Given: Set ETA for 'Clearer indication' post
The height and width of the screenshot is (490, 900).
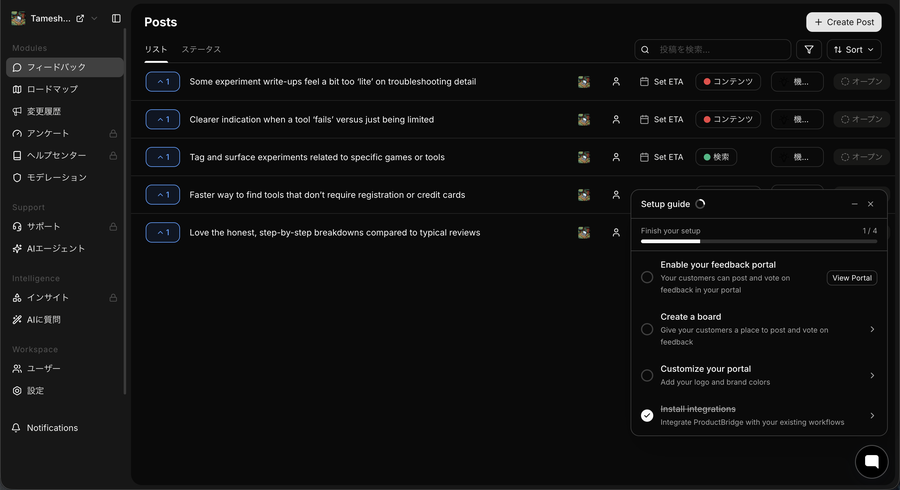Looking at the screenshot, I should pyautogui.click(x=661, y=119).
